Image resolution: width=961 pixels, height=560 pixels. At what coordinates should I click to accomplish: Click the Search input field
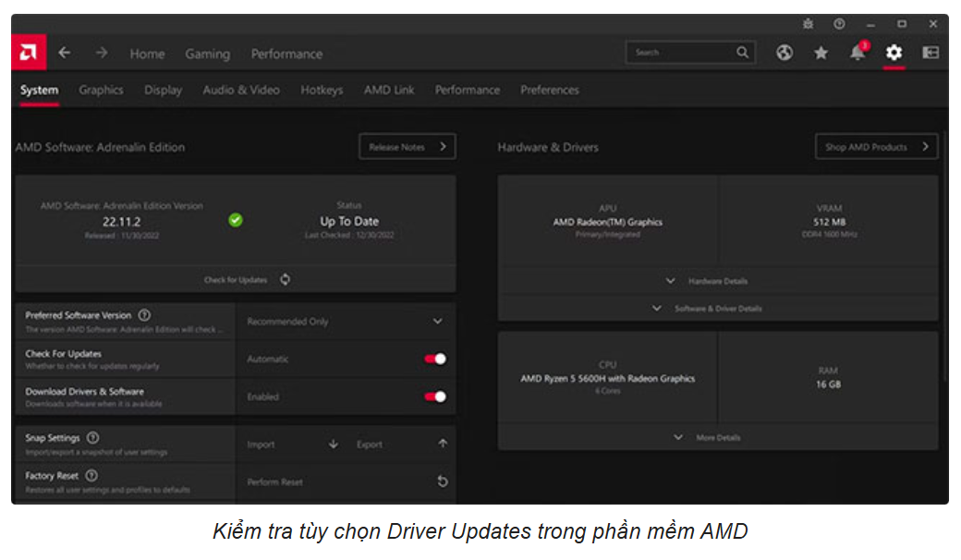click(x=682, y=54)
